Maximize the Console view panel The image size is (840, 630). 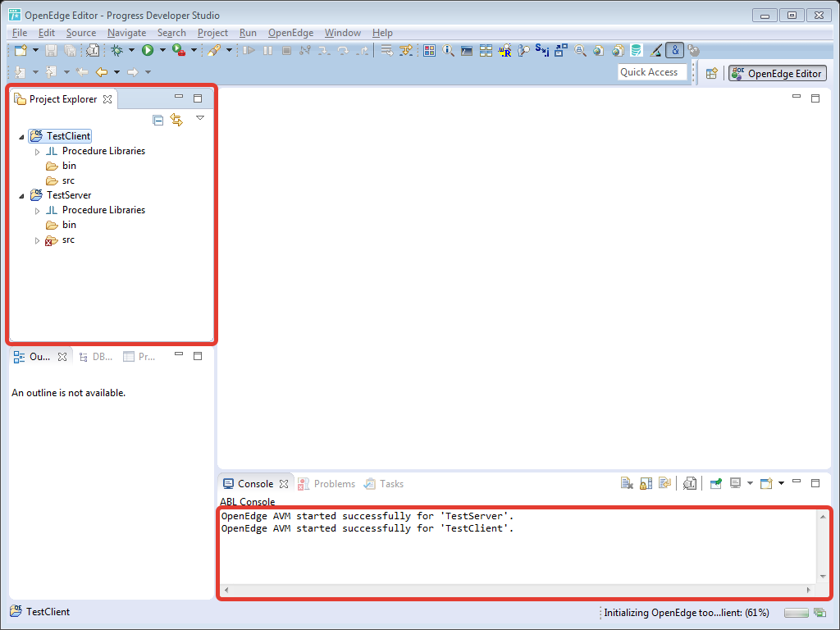(x=815, y=482)
